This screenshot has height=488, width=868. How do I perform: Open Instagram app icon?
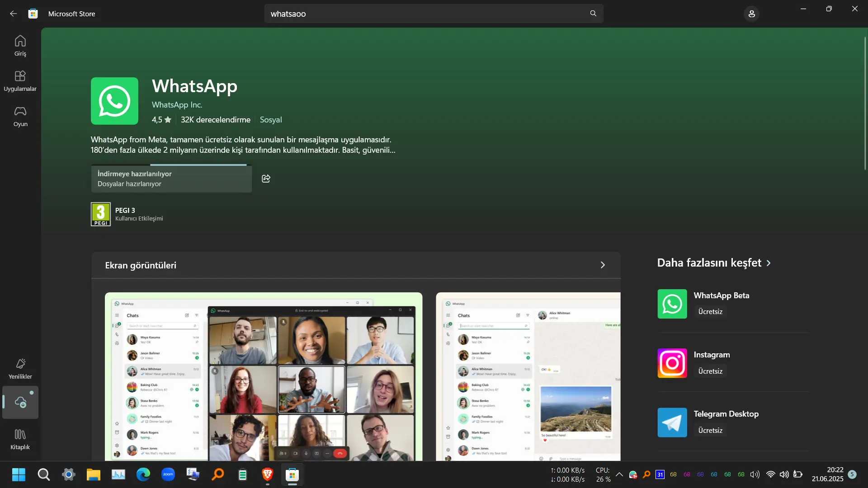coord(672,363)
